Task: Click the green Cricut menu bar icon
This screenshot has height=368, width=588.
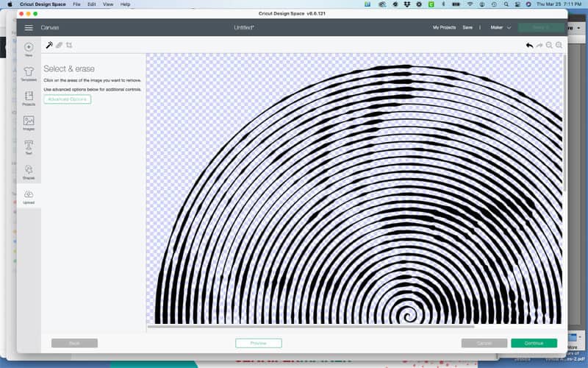Action: point(431,4)
